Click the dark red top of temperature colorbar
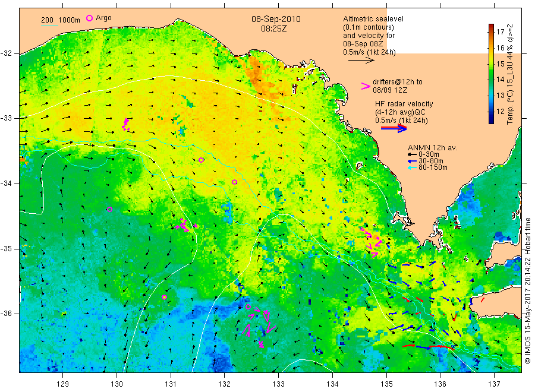Image resolution: width=535 pixels, height=392 pixels. pyautogui.click(x=491, y=26)
